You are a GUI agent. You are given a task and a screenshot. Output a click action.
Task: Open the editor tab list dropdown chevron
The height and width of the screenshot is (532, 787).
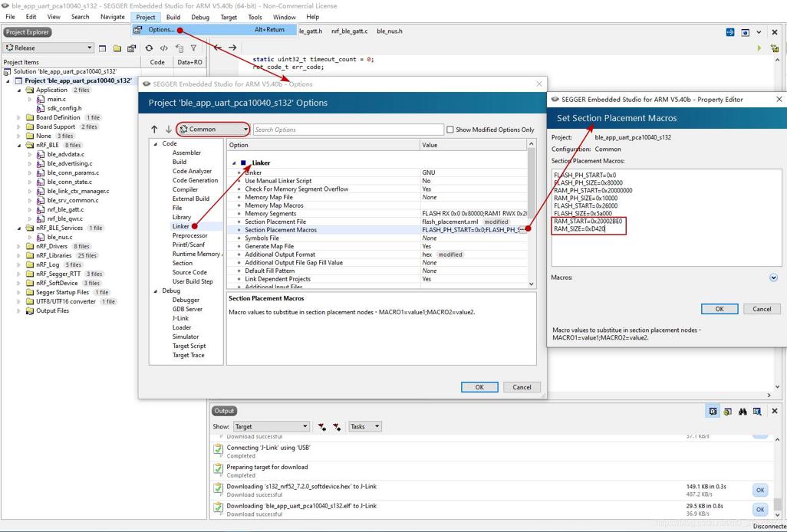[759, 32]
